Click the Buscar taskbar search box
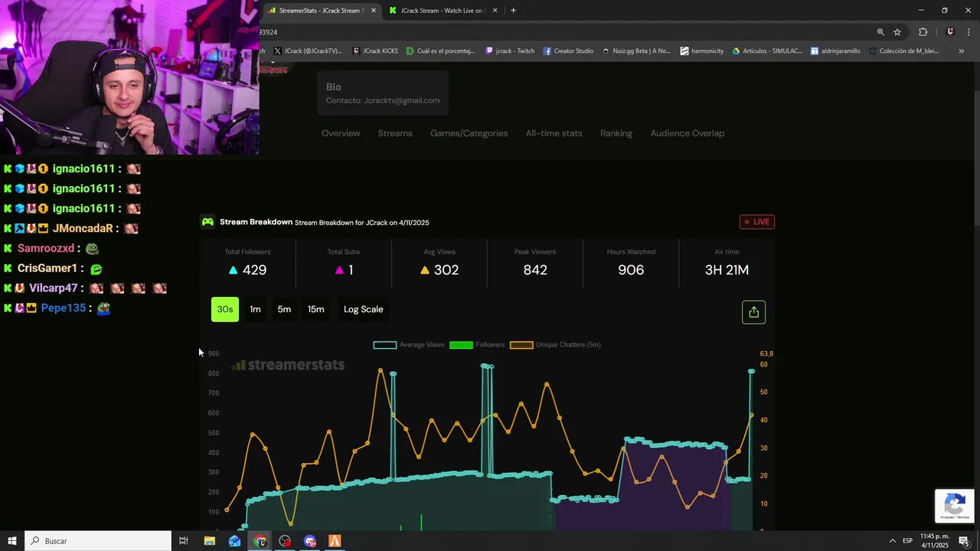The image size is (980, 551). coord(98,541)
